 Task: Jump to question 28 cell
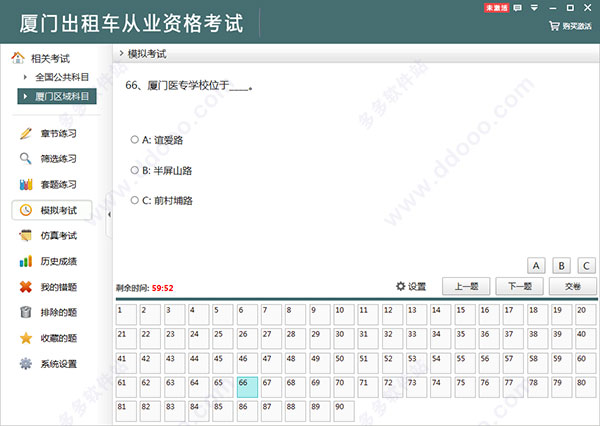[x=295, y=339]
